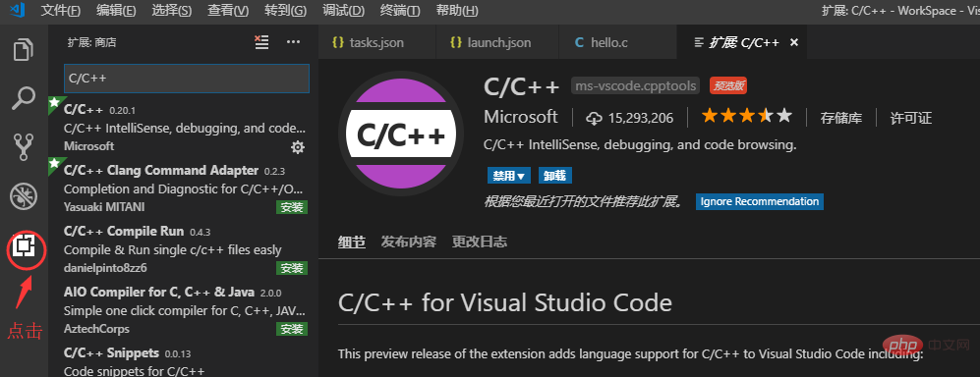Open the extensions panel more actions menu
Viewport: 980px width, 377px height.
coord(293,42)
